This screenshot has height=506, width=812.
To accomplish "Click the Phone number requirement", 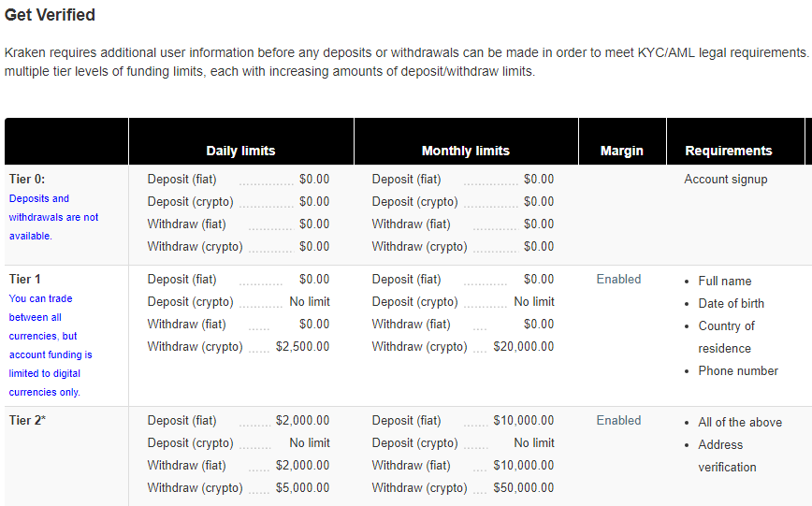I will pos(738,370).
